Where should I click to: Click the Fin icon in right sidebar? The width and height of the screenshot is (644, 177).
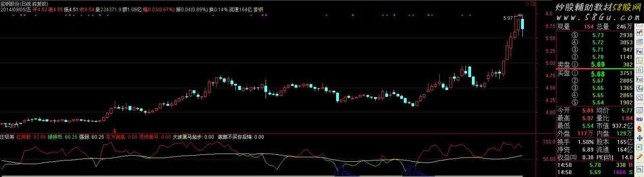639,51
